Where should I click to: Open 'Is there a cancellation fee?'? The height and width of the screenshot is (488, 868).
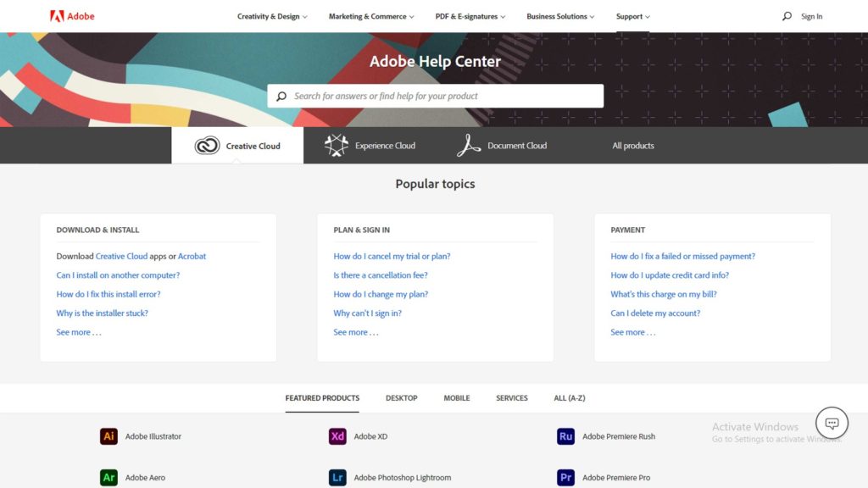click(381, 275)
